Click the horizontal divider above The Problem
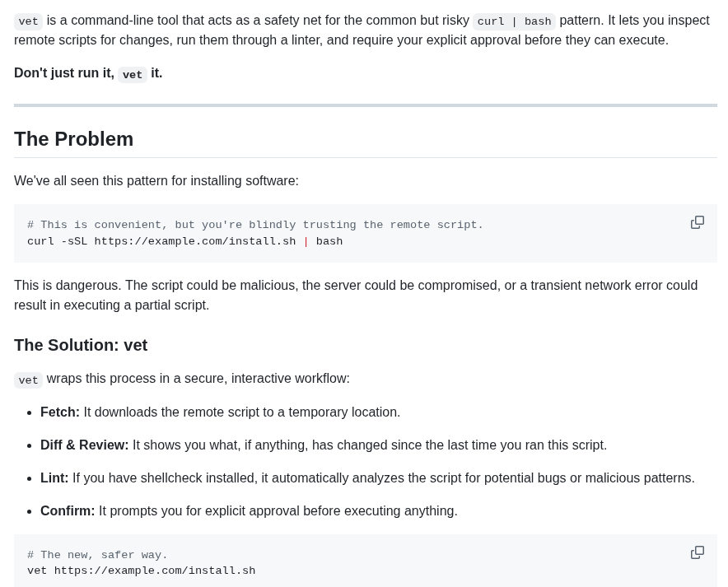This screenshot has height=587, width=728. pyautogui.click(x=366, y=105)
